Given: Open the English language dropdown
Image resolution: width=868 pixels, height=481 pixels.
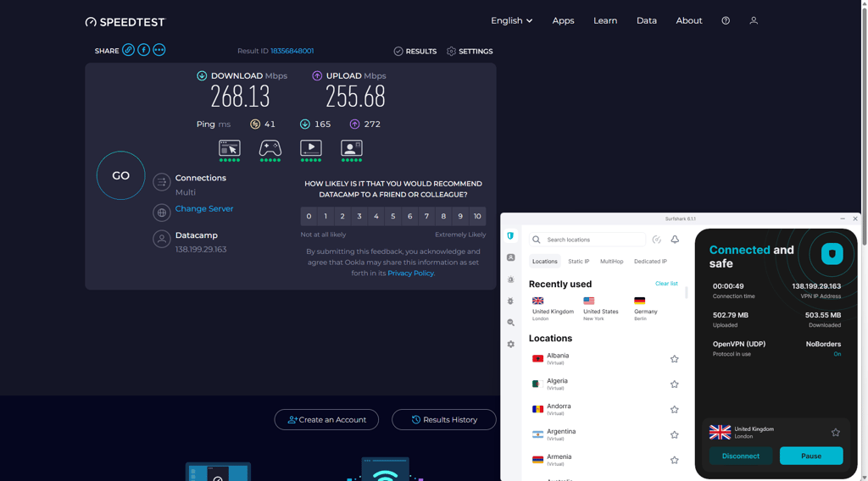Looking at the screenshot, I should 511,20.
